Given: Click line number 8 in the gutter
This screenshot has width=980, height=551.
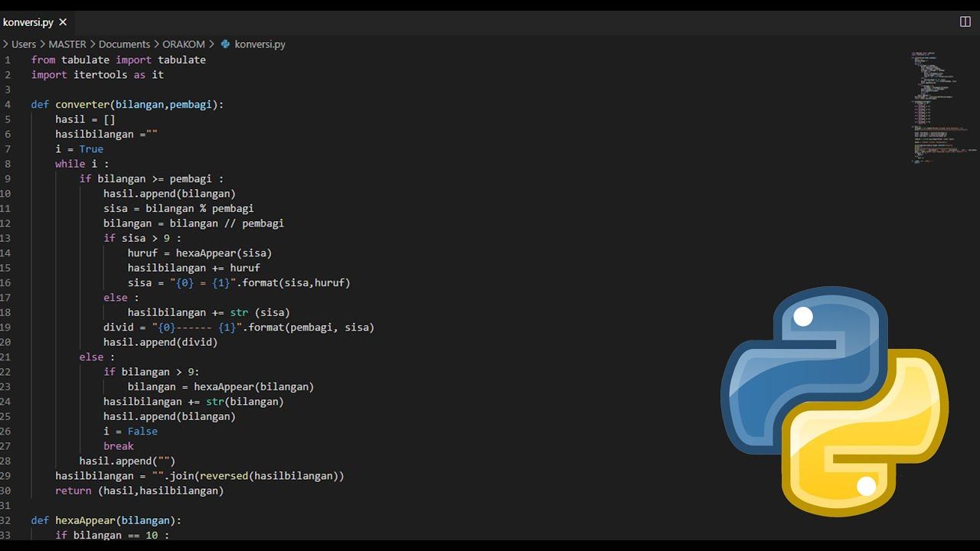Looking at the screenshot, I should [x=8, y=164].
